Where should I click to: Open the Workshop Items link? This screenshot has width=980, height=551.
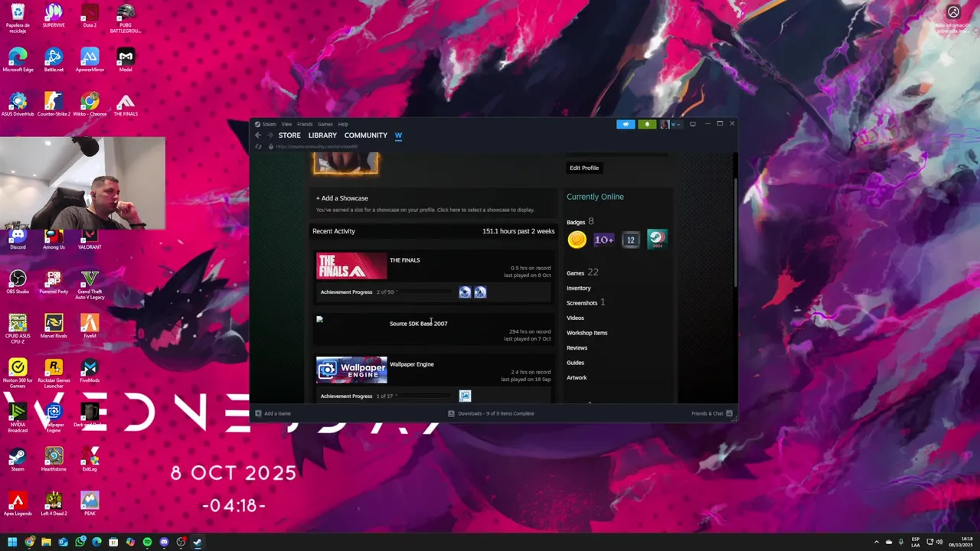click(x=587, y=333)
